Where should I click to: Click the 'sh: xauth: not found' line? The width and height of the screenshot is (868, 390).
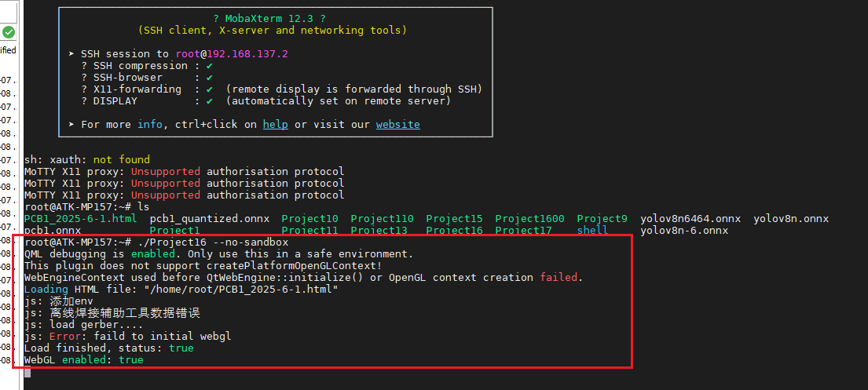(87, 160)
